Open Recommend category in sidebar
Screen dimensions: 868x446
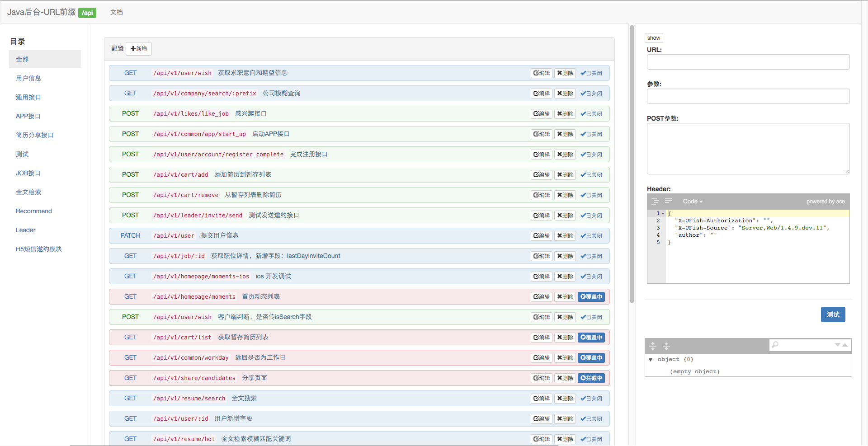(x=34, y=211)
